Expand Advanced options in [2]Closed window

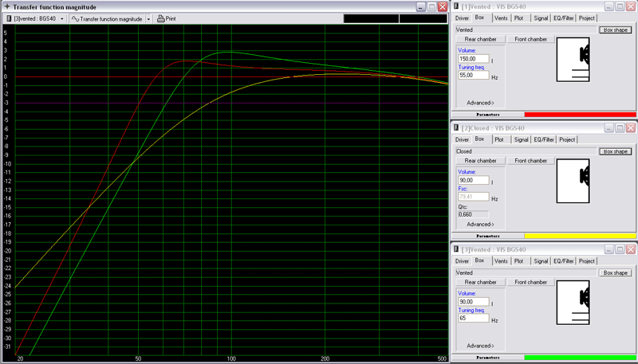(x=480, y=225)
